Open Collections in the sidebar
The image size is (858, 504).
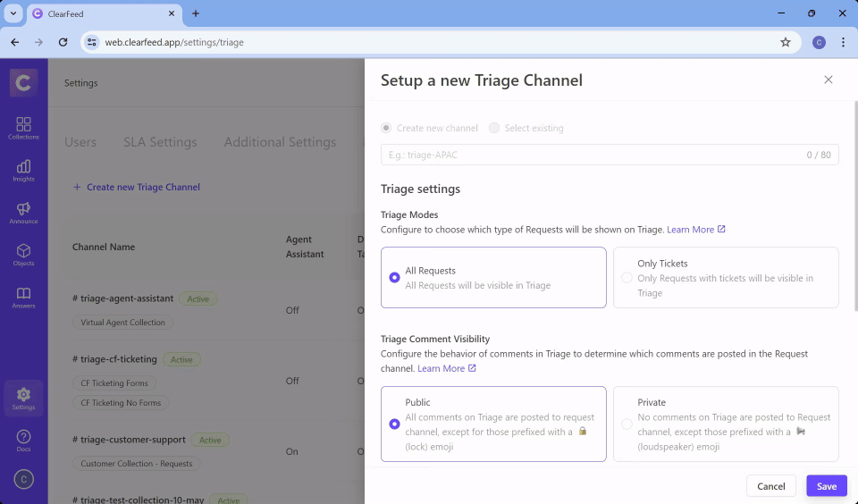[x=23, y=128]
